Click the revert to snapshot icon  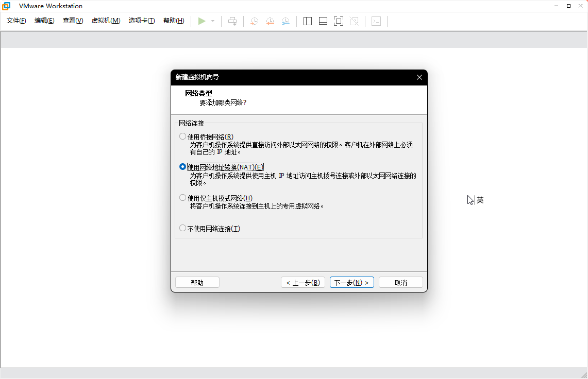[x=270, y=21]
